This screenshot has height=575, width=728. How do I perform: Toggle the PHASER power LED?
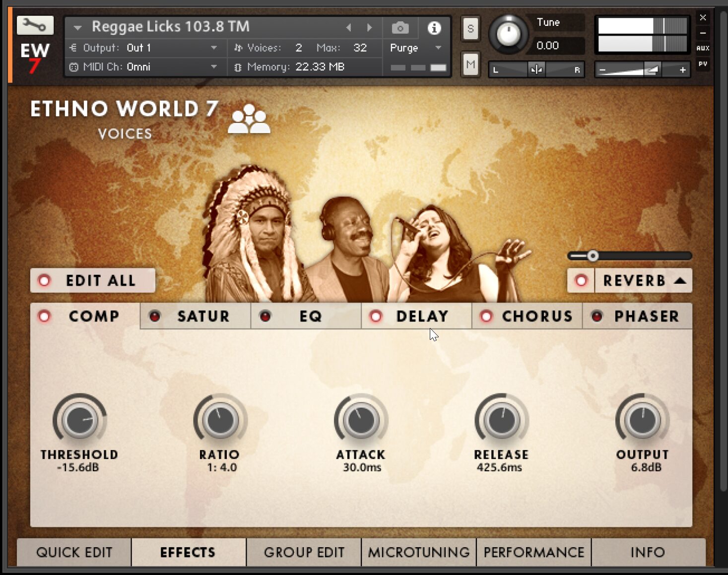(x=597, y=316)
